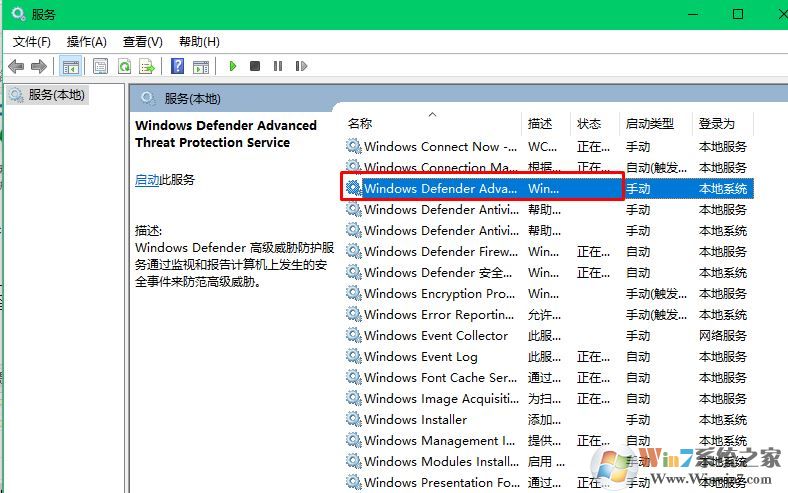Image resolution: width=788 pixels, height=493 pixels.
Task: Select Windows Defender Firew... service row
Action: coord(549,251)
